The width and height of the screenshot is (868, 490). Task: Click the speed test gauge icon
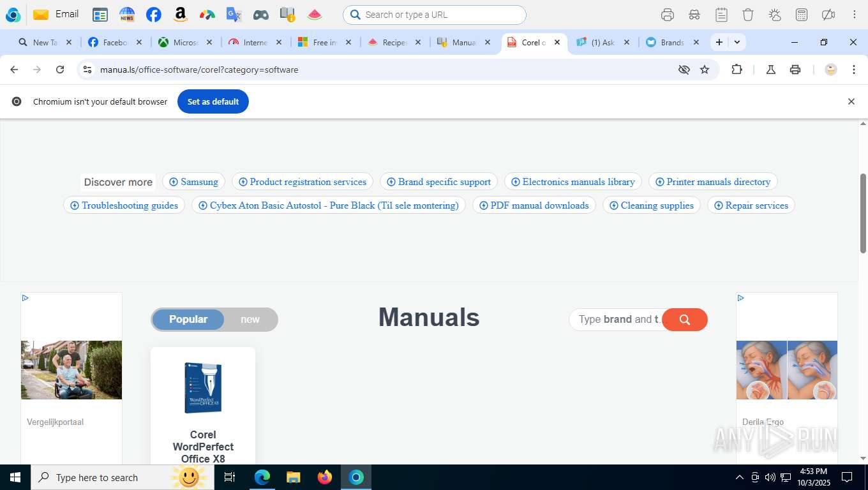207,15
